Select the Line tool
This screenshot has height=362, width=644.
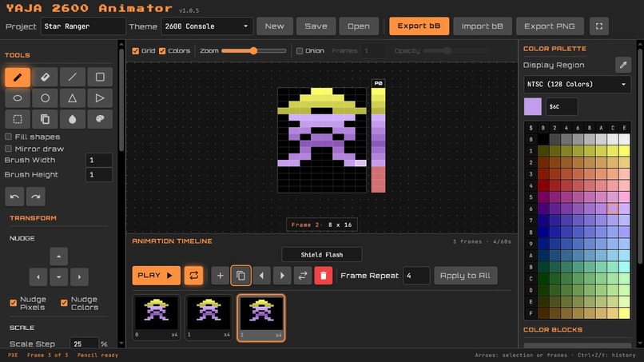72,78
